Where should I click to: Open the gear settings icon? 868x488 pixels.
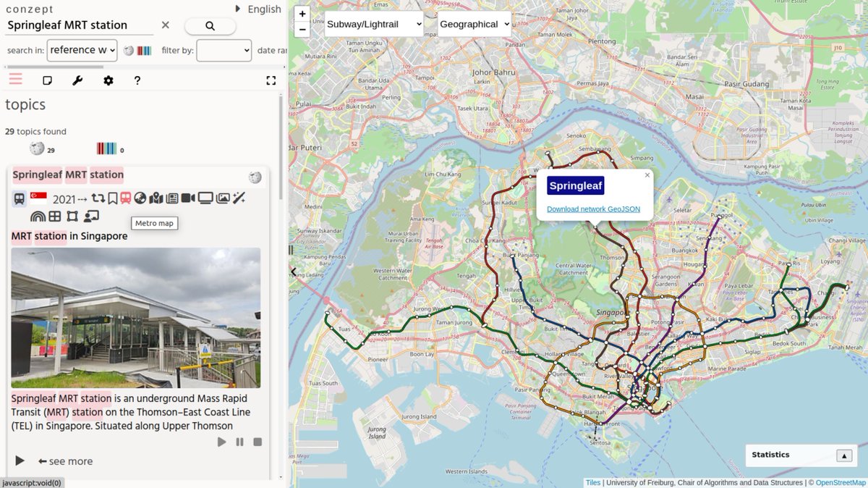(108, 80)
